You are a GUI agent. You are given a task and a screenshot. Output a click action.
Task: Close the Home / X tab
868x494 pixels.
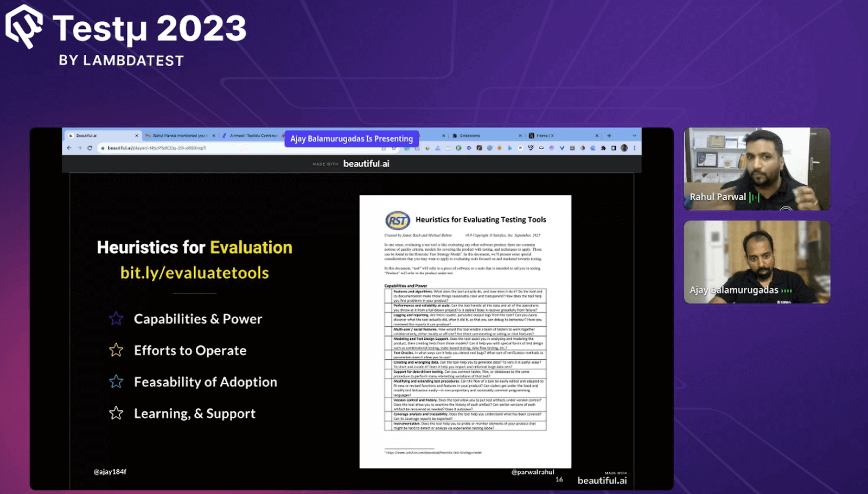pos(597,136)
